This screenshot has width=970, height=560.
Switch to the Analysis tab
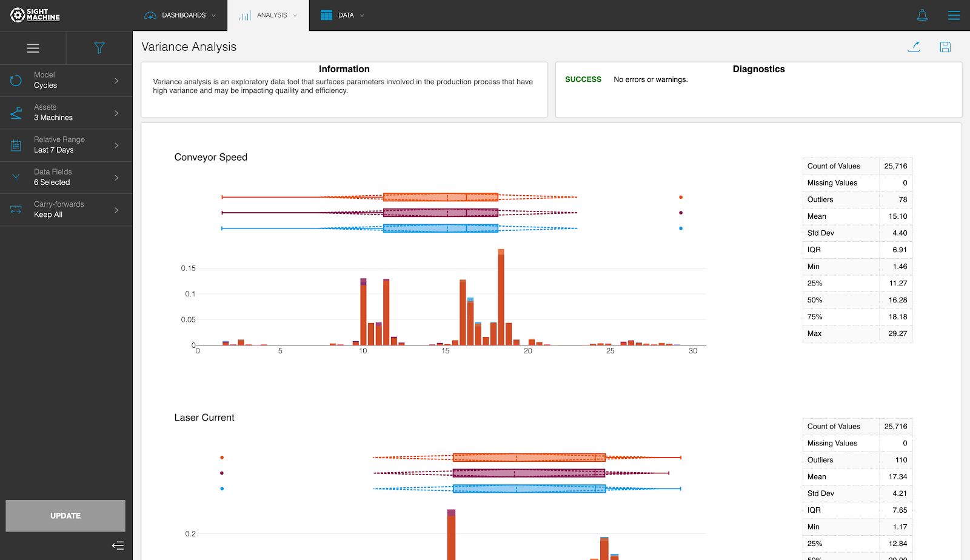click(268, 15)
